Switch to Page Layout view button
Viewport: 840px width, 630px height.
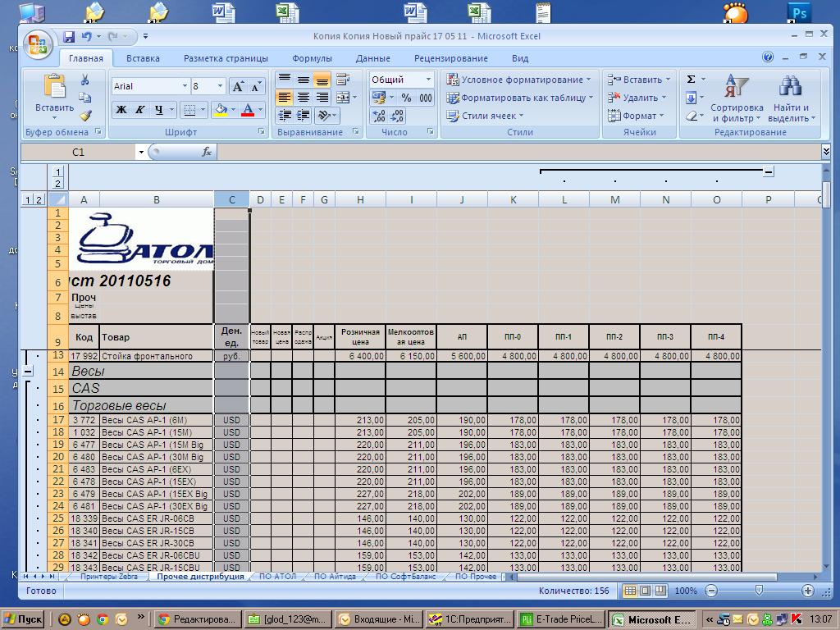646,591
